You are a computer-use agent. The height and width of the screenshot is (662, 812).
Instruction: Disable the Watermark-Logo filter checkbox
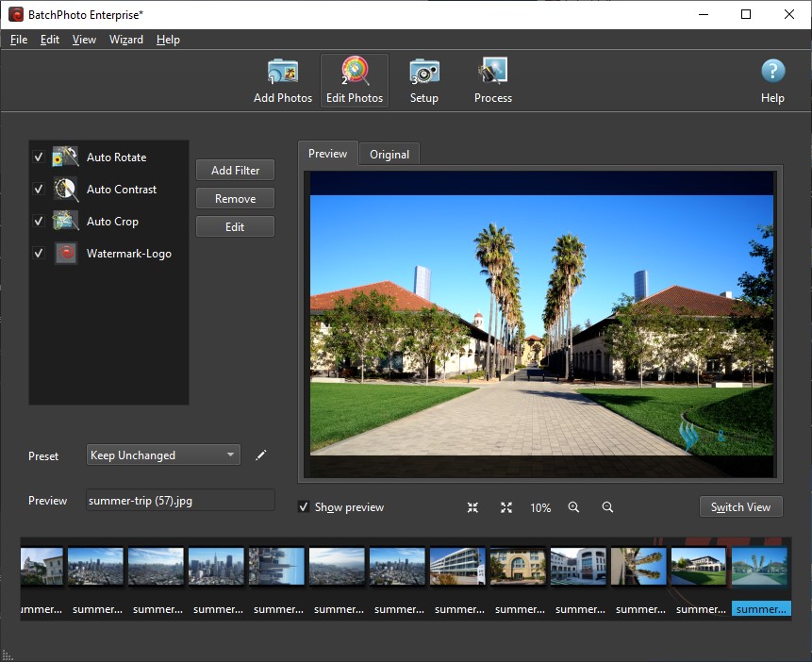(39, 254)
